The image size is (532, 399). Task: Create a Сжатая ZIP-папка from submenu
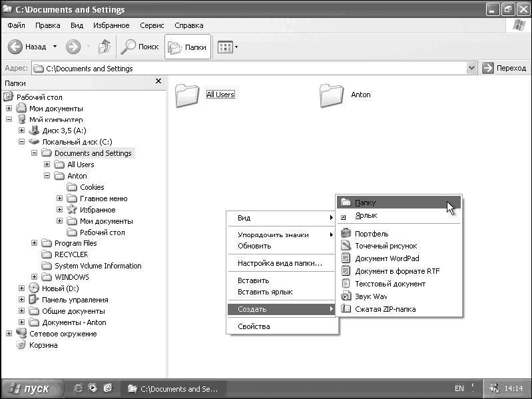point(386,309)
